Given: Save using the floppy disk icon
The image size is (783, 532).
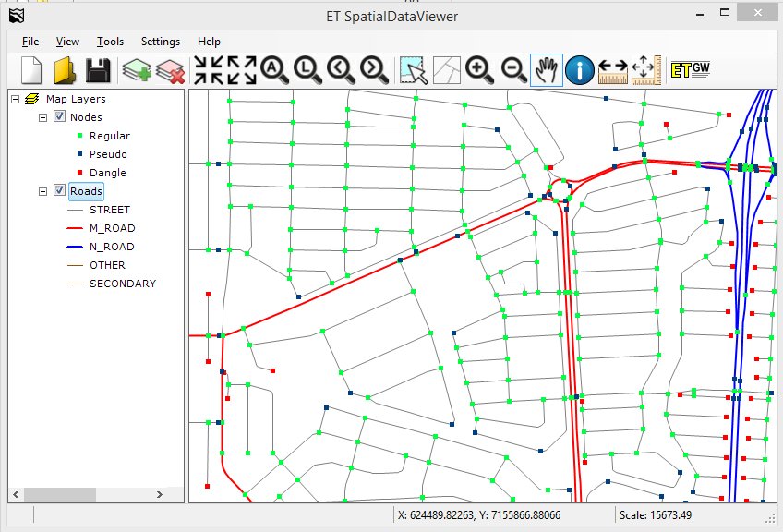Looking at the screenshot, I should click(x=98, y=71).
